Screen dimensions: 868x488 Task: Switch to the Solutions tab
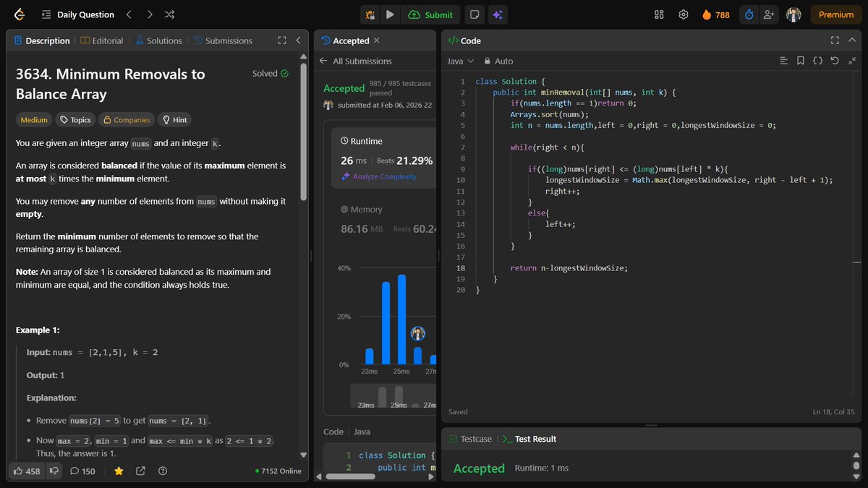tap(158, 40)
